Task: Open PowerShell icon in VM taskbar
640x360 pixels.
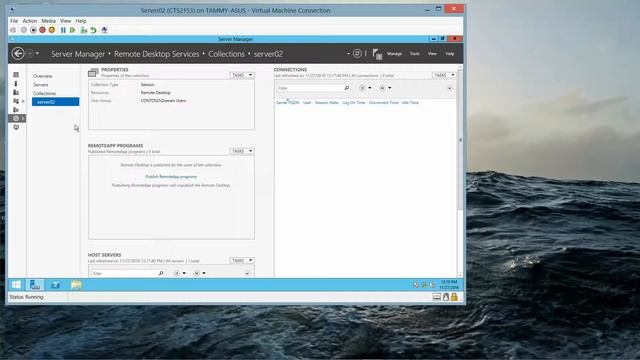Action: click(55, 284)
